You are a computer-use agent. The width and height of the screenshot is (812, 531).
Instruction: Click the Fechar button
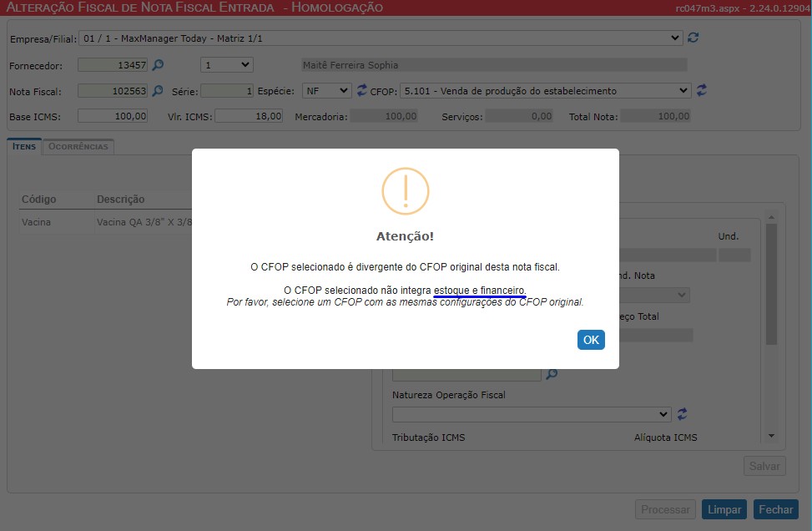click(x=775, y=510)
